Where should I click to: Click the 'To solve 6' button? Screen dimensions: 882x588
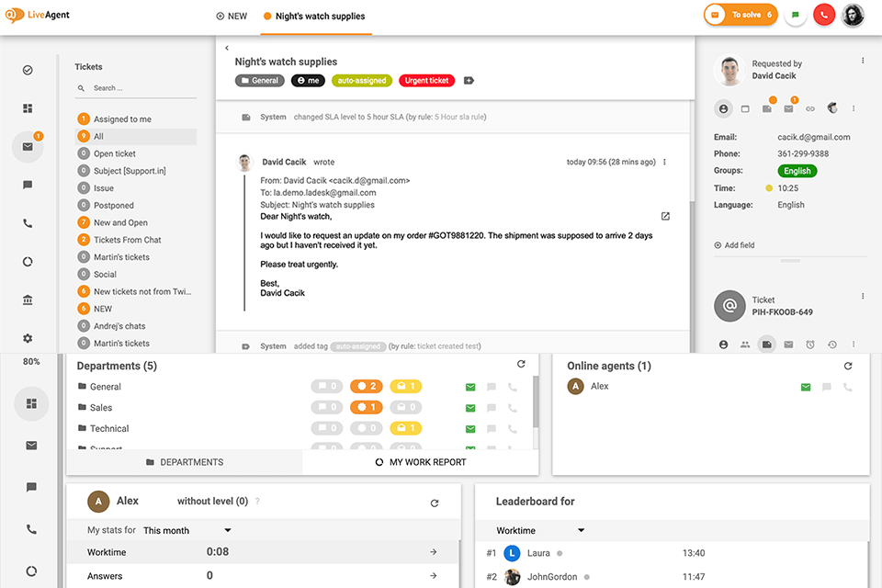[x=740, y=14]
